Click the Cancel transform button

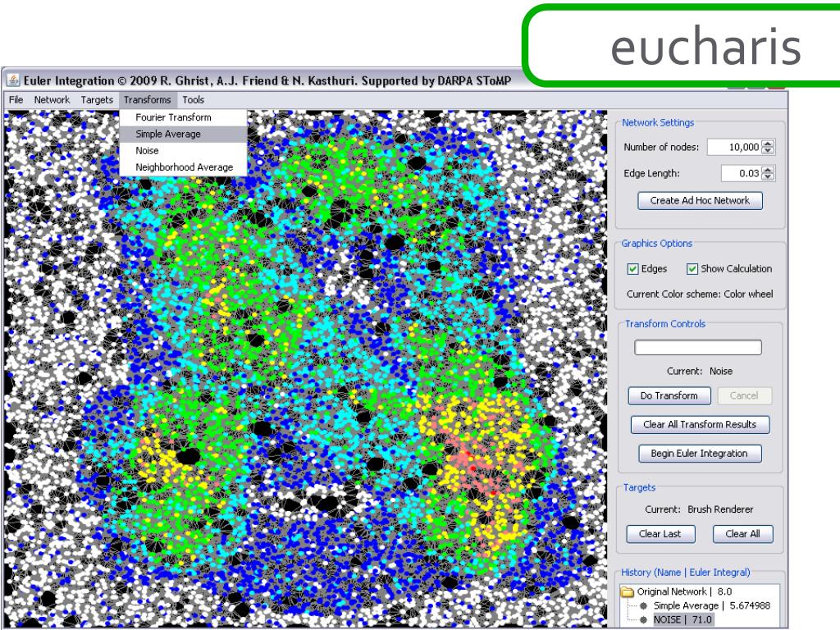point(744,396)
